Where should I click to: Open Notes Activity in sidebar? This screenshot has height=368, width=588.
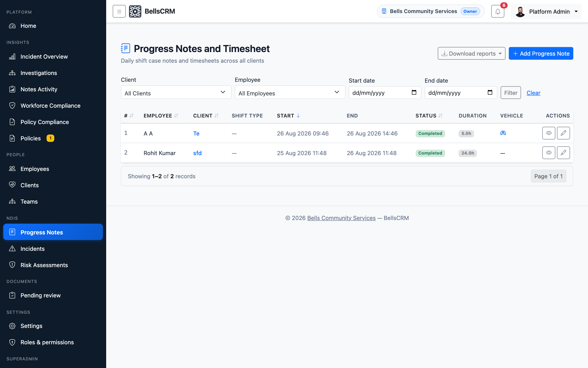53,89
